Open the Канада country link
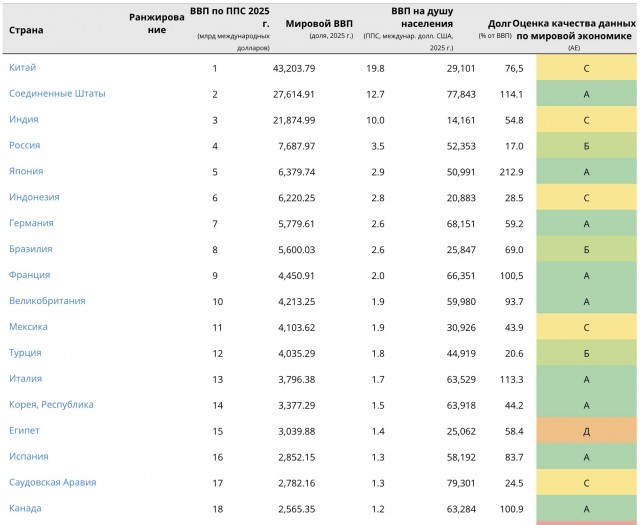Viewport: 640px width, 525px height. (25, 508)
